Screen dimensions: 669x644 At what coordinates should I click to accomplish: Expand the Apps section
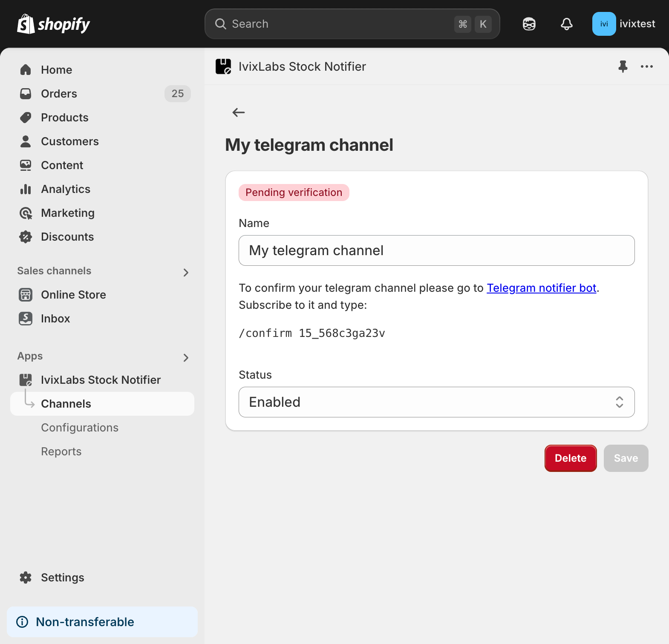point(186,358)
